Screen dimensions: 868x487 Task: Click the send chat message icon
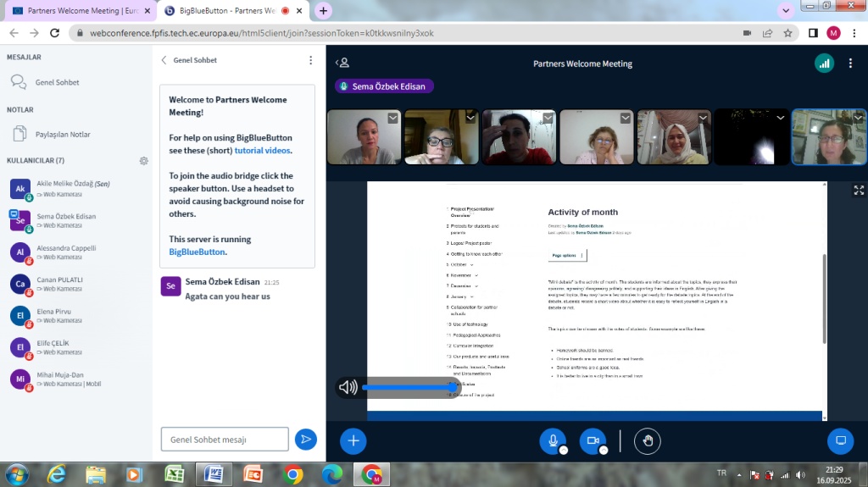coord(305,439)
